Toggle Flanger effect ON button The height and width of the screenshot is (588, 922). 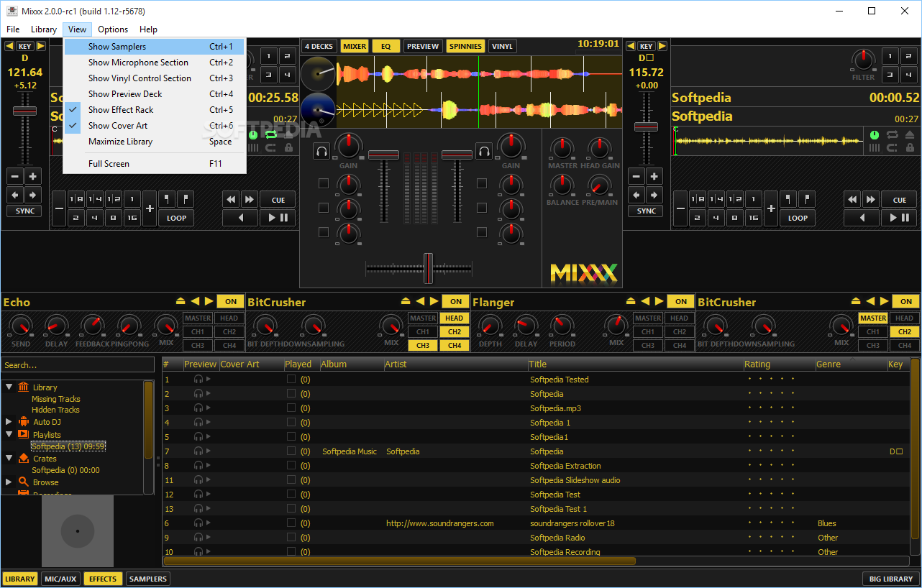(x=680, y=302)
